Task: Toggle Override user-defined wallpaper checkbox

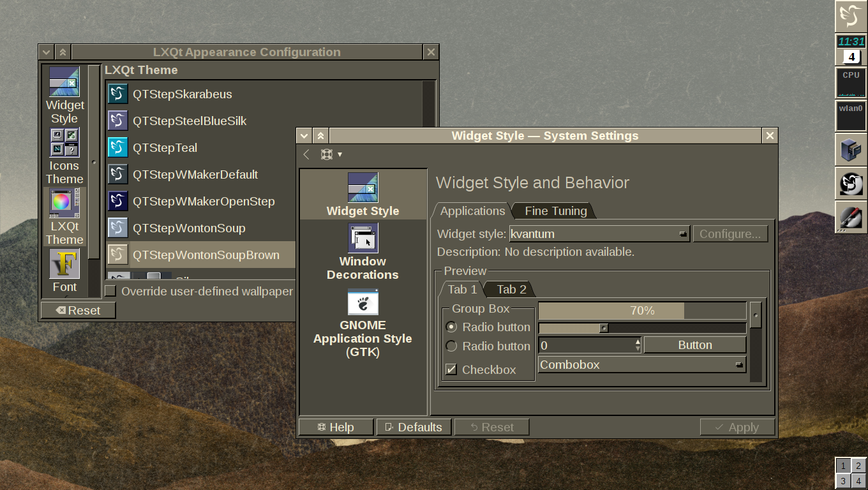Action: 111,291
